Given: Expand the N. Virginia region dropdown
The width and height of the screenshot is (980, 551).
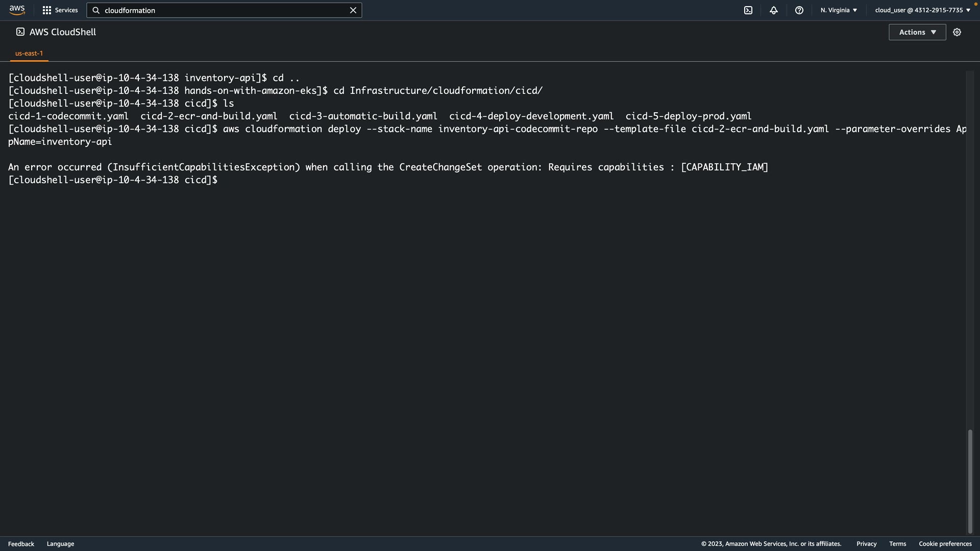Looking at the screenshot, I should coord(839,10).
